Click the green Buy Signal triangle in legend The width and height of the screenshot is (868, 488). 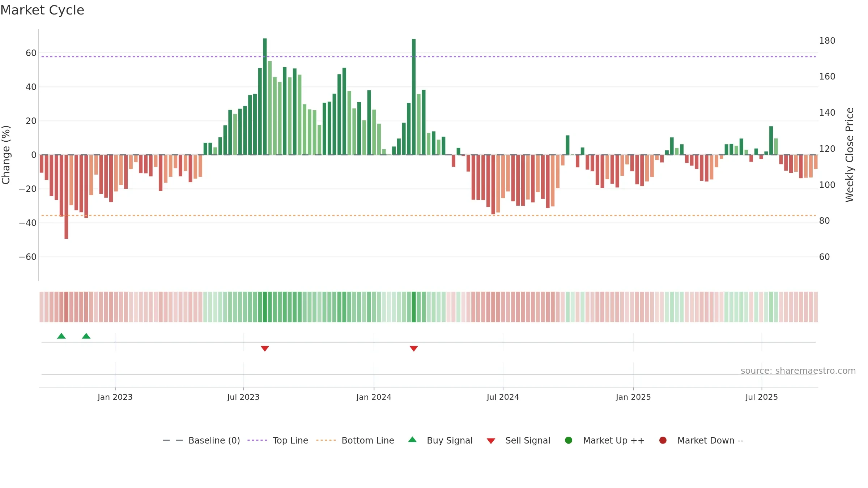pos(412,440)
